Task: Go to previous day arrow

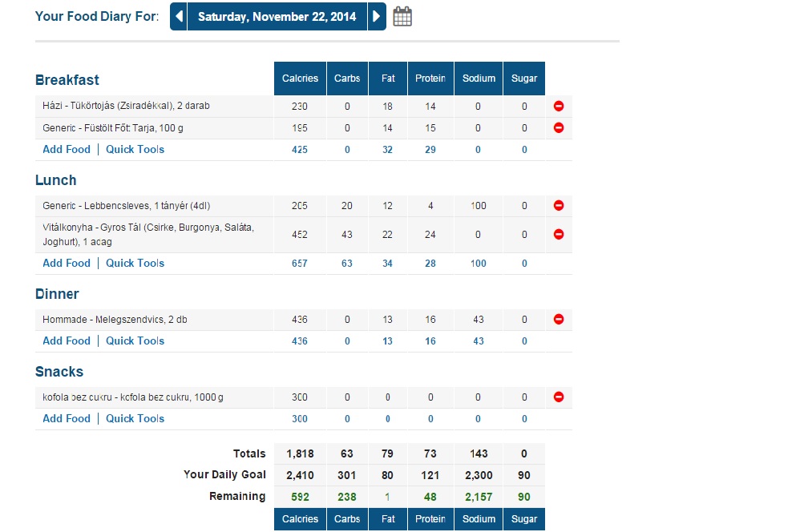Action: click(x=179, y=17)
